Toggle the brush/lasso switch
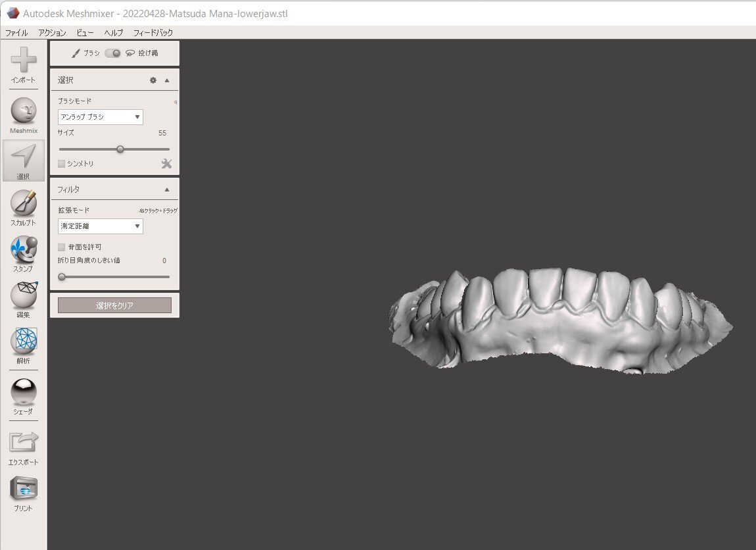 click(113, 53)
